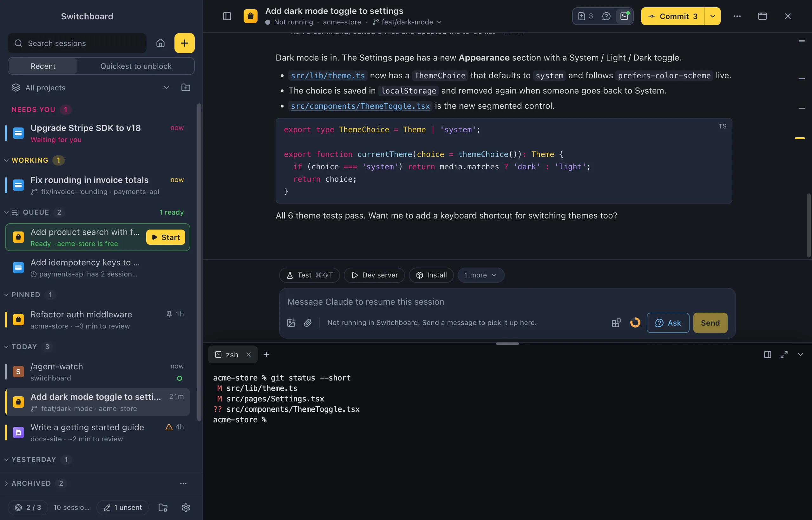Open the Archived section options ellipsis
The width and height of the screenshot is (812, 520).
tap(183, 484)
